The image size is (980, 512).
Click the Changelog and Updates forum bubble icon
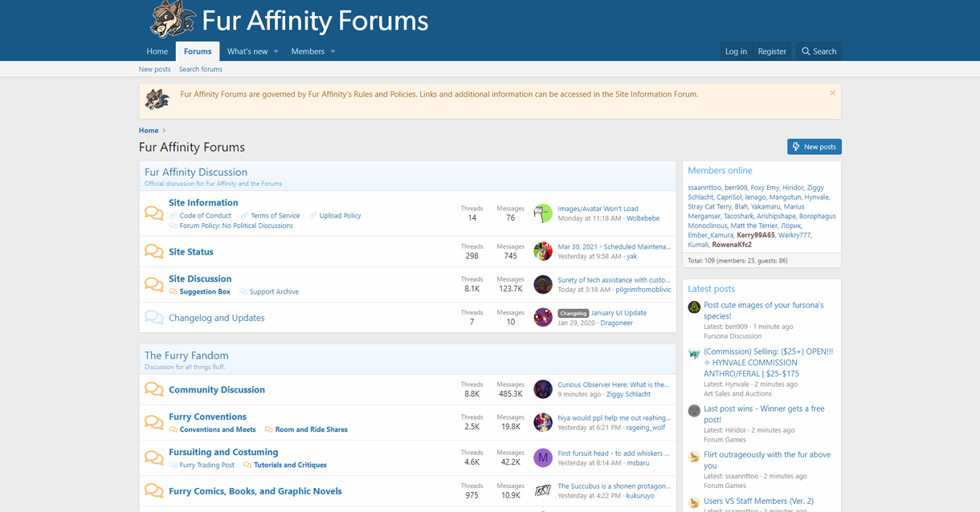153,318
